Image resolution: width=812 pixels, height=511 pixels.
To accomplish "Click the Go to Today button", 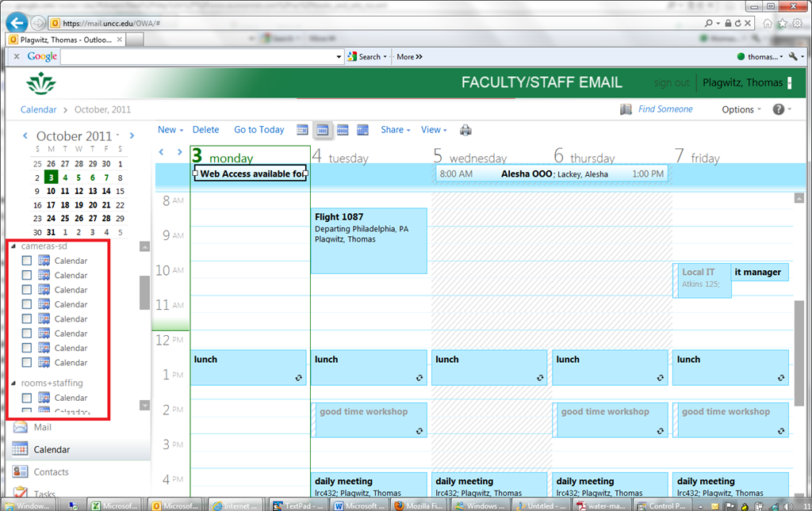I will coord(259,130).
